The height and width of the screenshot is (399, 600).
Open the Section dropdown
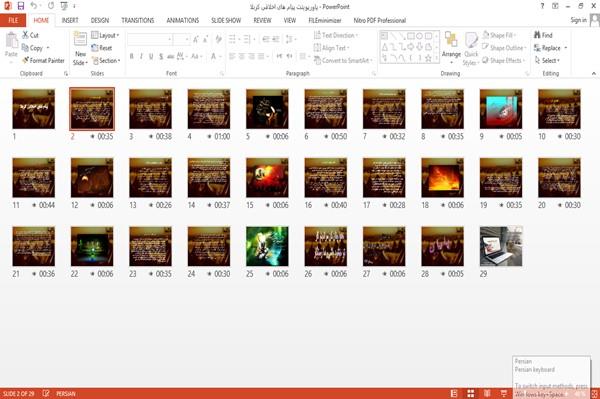tap(106, 60)
